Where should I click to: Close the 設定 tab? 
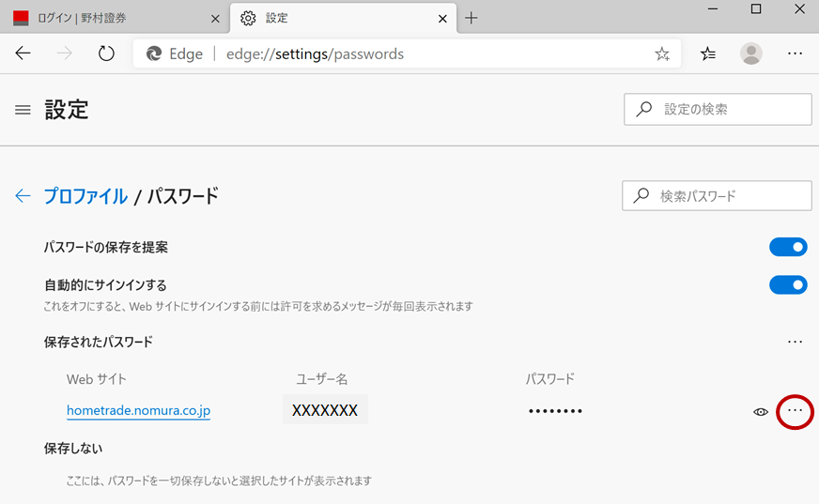[442, 19]
